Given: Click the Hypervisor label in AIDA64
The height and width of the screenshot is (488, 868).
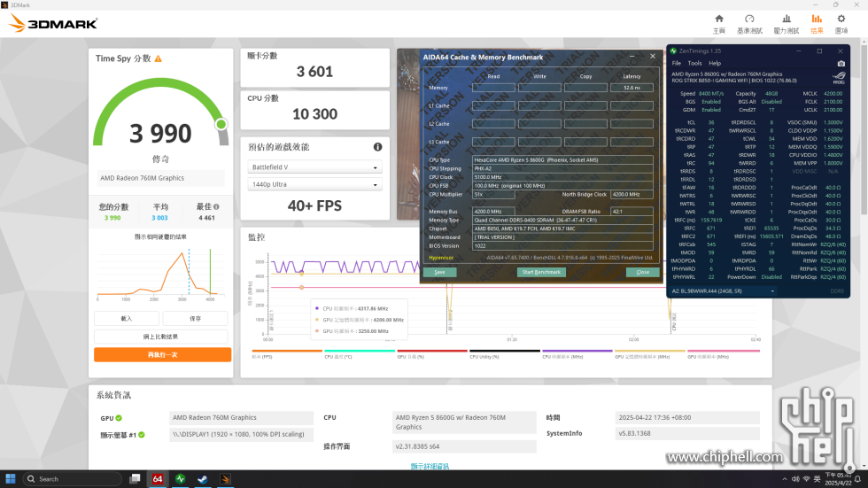Looking at the screenshot, I should pos(441,258).
